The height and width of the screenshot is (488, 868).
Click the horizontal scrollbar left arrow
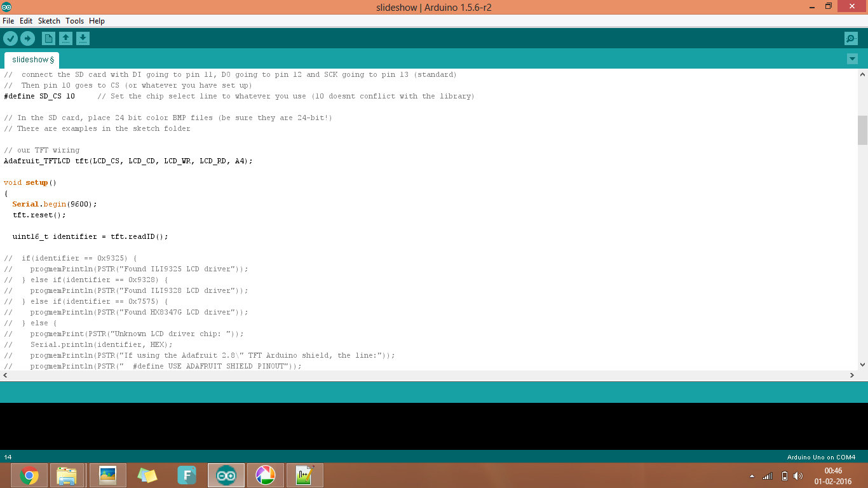pyautogui.click(x=5, y=376)
